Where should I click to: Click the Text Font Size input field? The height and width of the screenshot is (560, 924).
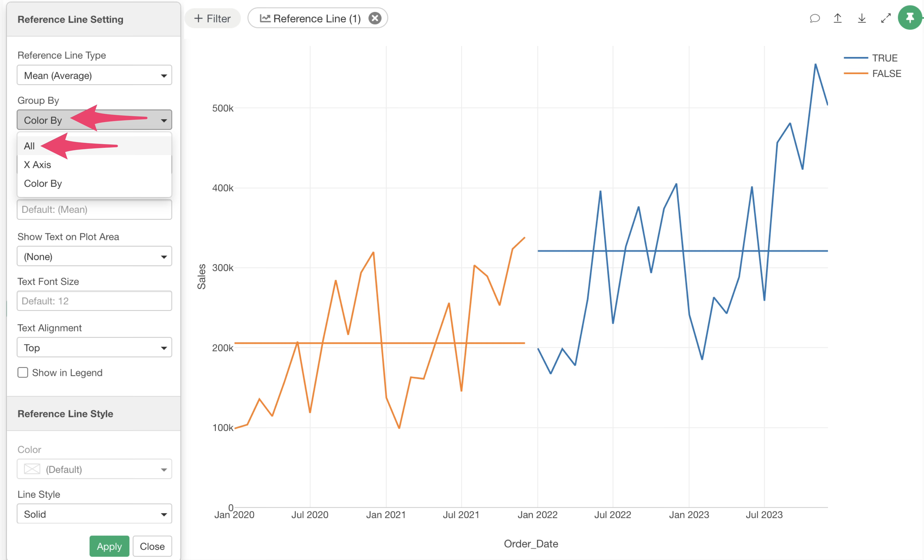[x=94, y=301]
